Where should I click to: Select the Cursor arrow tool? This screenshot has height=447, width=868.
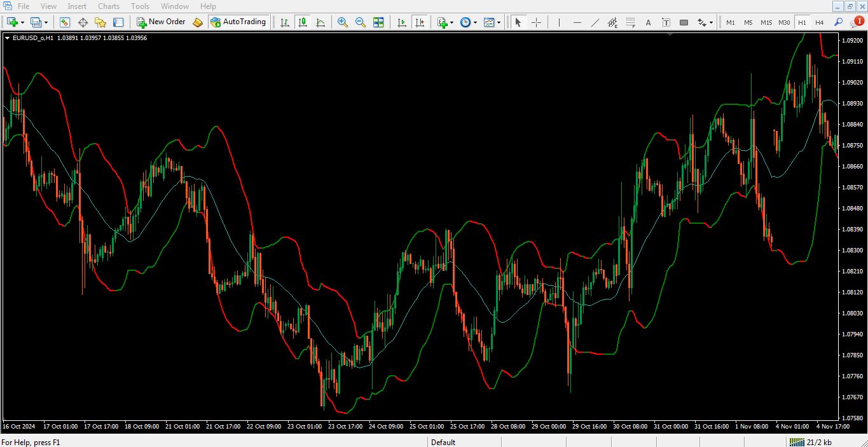point(518,22)
